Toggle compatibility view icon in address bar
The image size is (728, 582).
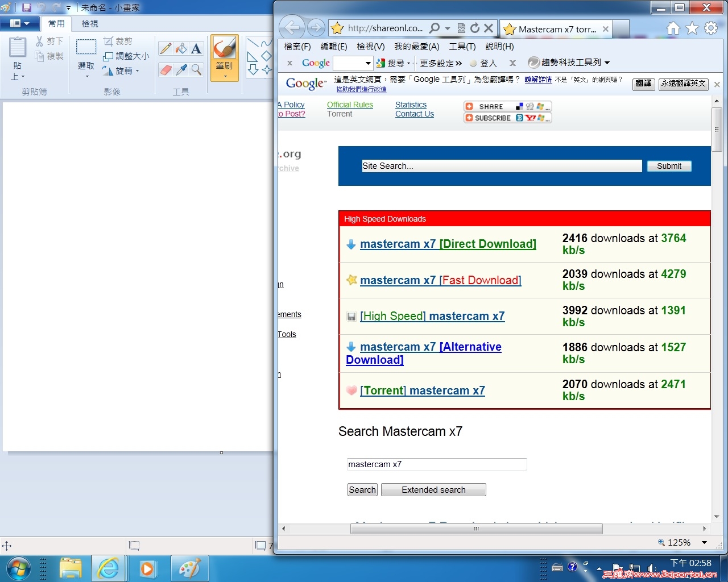point(461,28)
